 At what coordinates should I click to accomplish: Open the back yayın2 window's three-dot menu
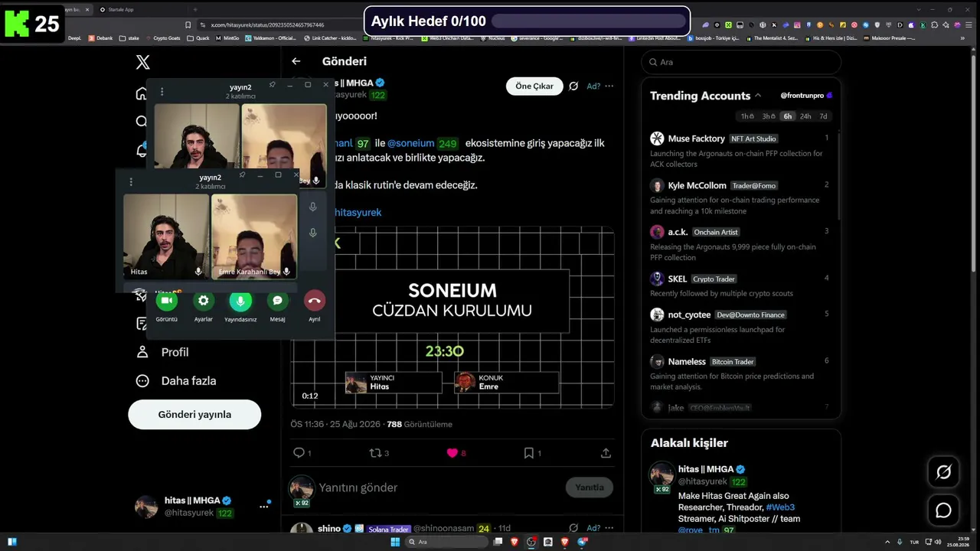pos(162,92)
